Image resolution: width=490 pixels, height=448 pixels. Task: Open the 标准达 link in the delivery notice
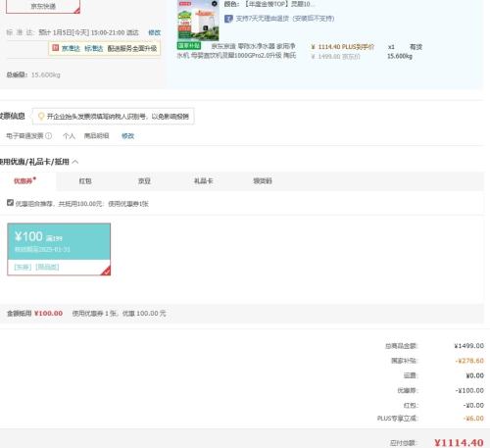pyautogui.click(x=93, y=48)
